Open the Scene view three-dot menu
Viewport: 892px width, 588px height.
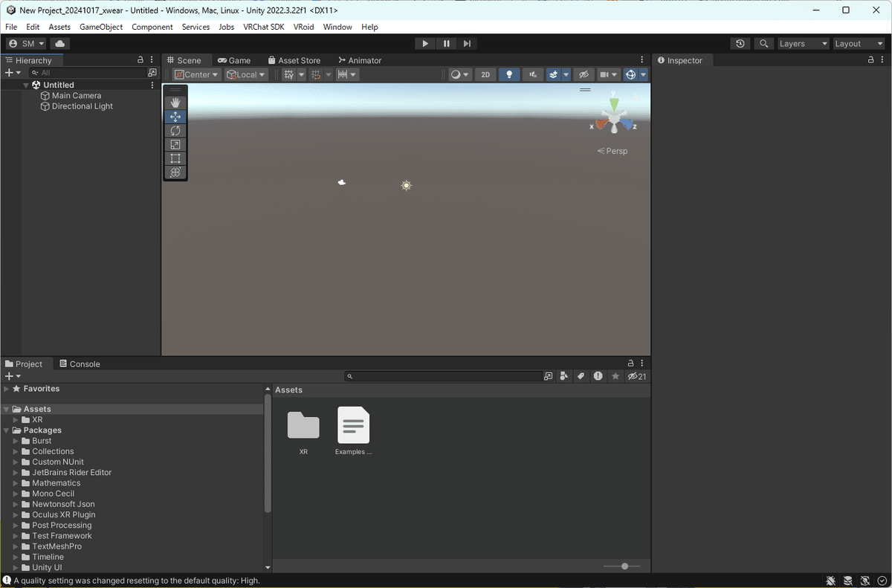(x=642, y=60)
